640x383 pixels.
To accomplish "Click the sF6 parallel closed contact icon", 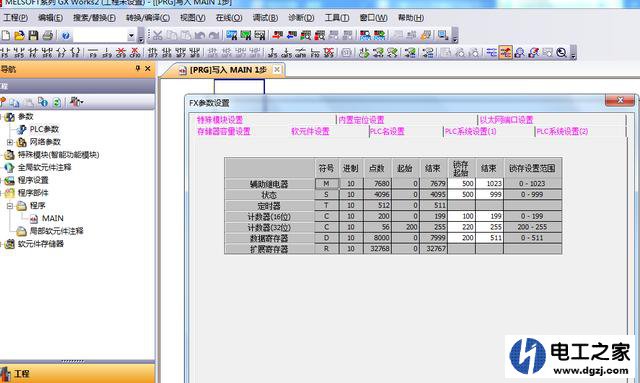I will click(47, 53).
